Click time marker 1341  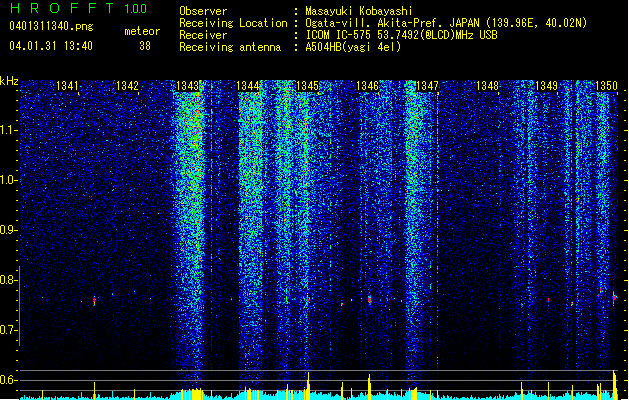[67, 86]
